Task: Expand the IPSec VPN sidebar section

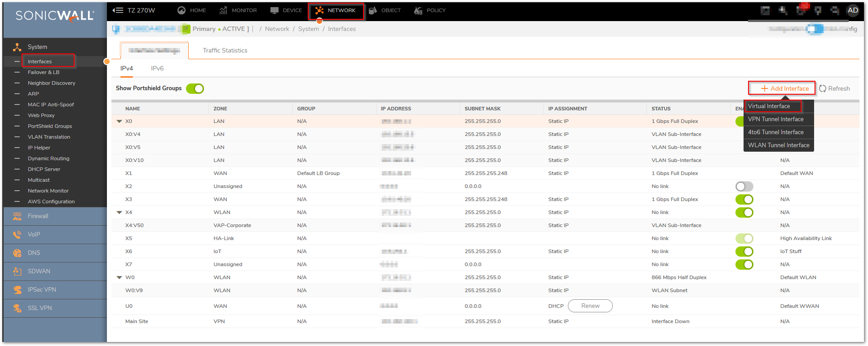Action: [55, 290]
